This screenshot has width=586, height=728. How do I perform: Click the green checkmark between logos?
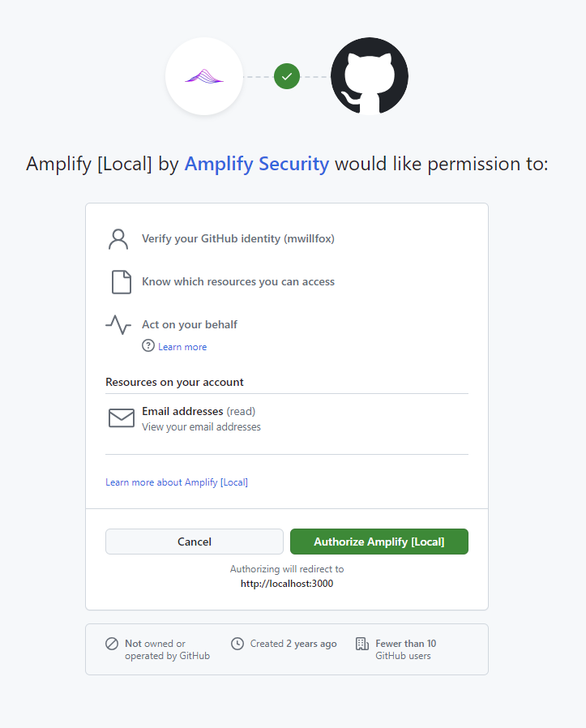click(287, 76)
